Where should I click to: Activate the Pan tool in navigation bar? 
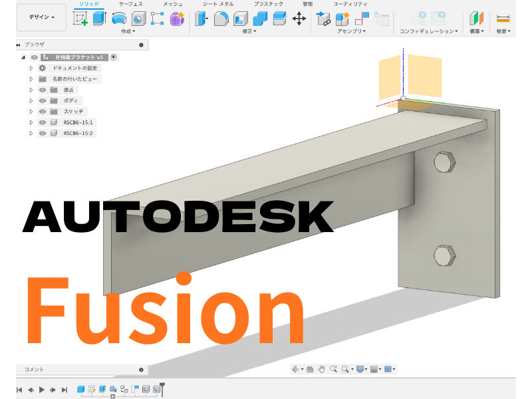coord(323,369)
